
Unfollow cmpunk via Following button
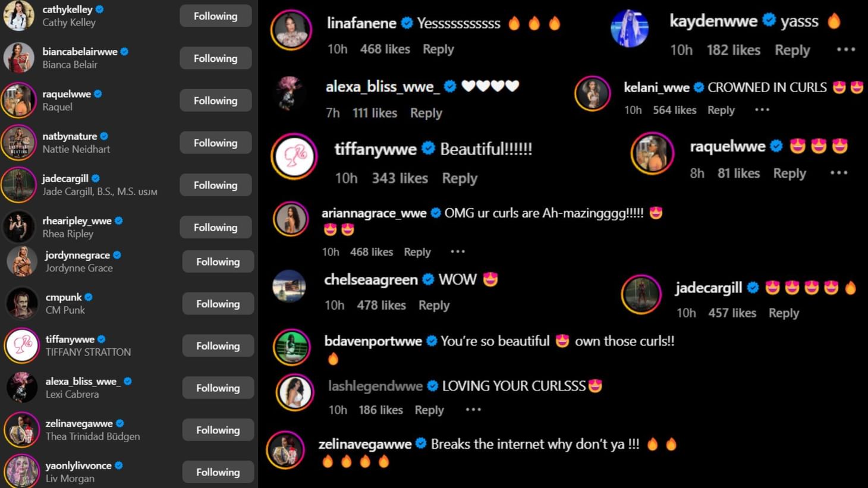[x=218, y=304]
